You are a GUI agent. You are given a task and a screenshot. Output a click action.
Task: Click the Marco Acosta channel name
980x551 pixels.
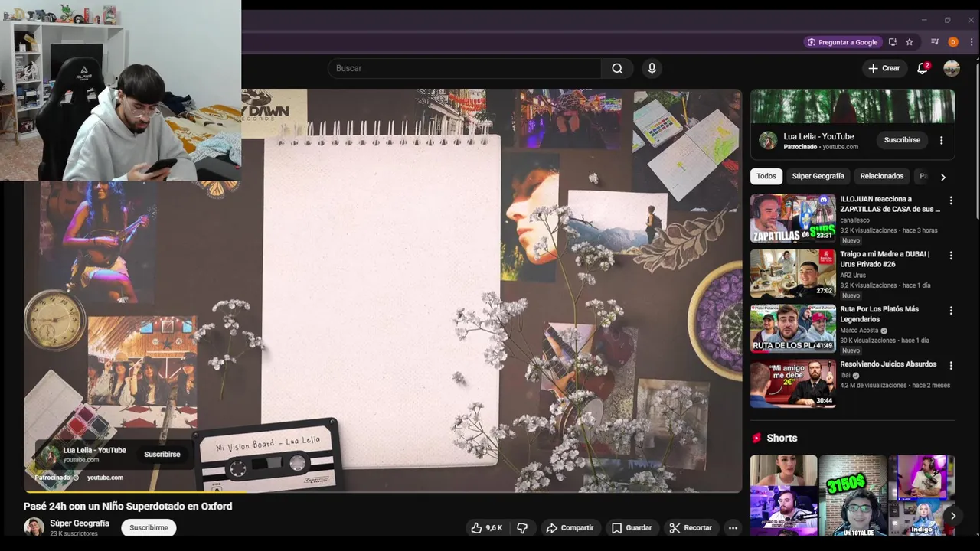click(x=859, y=331)
